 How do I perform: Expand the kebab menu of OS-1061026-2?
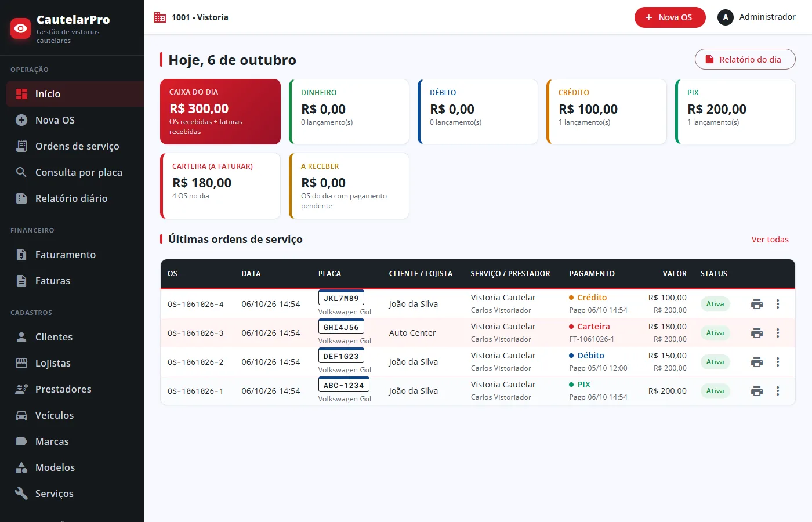pyautogui.click(x=778, y=362)
